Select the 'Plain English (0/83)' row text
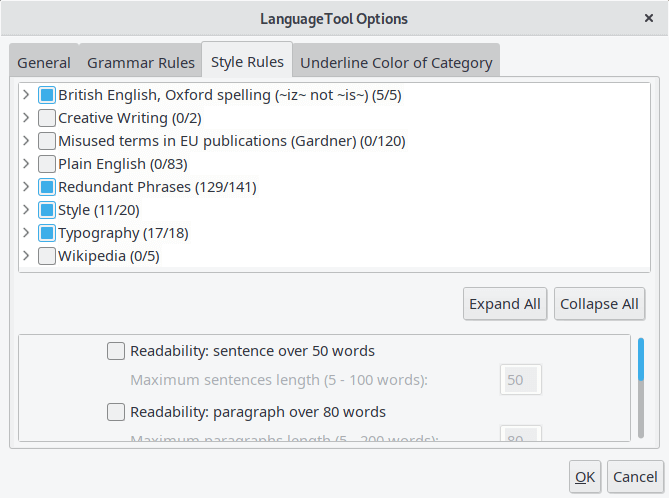669x498 pixels. (123, 164)
